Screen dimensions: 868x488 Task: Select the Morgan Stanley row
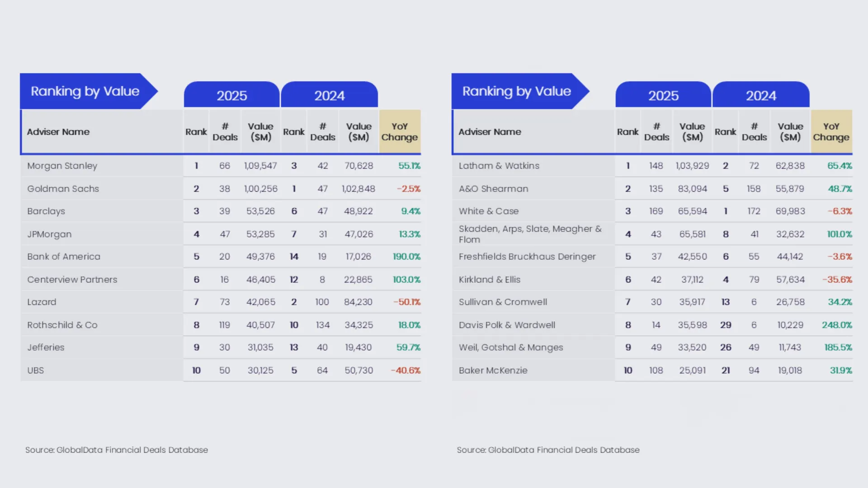(62, 166)
